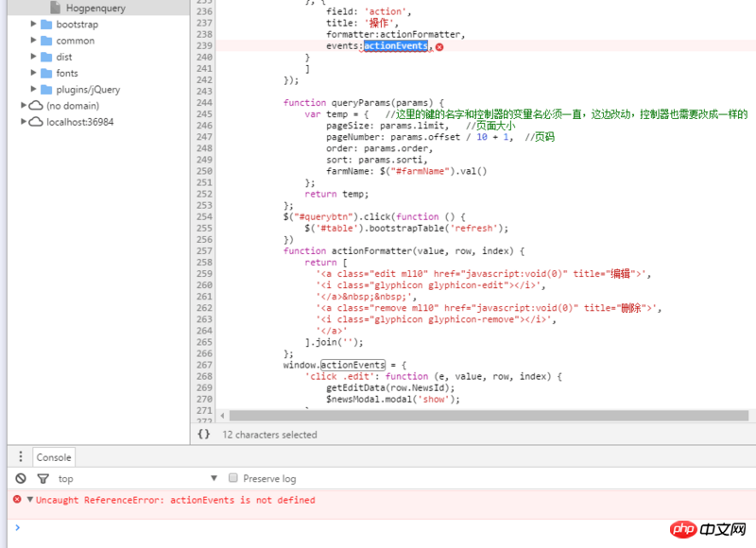This screenshot has height=548, width=756.
Task: Click the localhost:36984 cloud icon
Action: click(35, 122)
